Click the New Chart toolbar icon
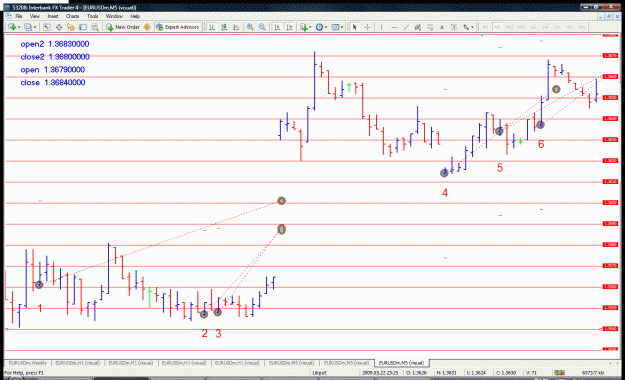 pyautogui.click(x=12, y=27)
